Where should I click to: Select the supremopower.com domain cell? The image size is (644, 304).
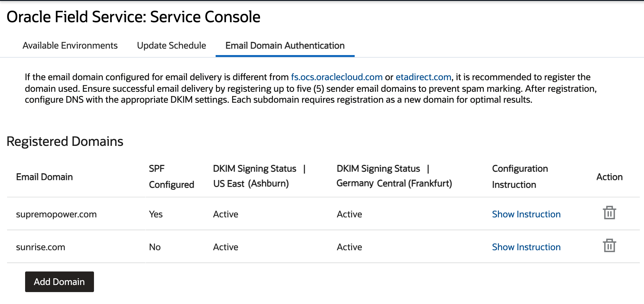pos(56,214)
